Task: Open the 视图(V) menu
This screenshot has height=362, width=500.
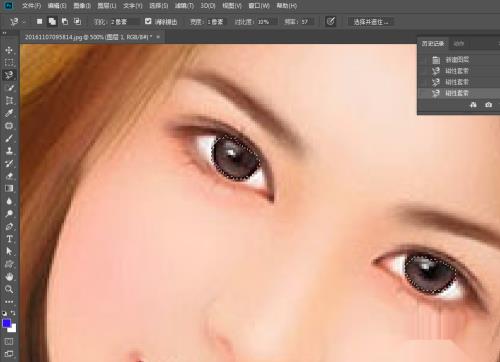Action: pos(232,6)
